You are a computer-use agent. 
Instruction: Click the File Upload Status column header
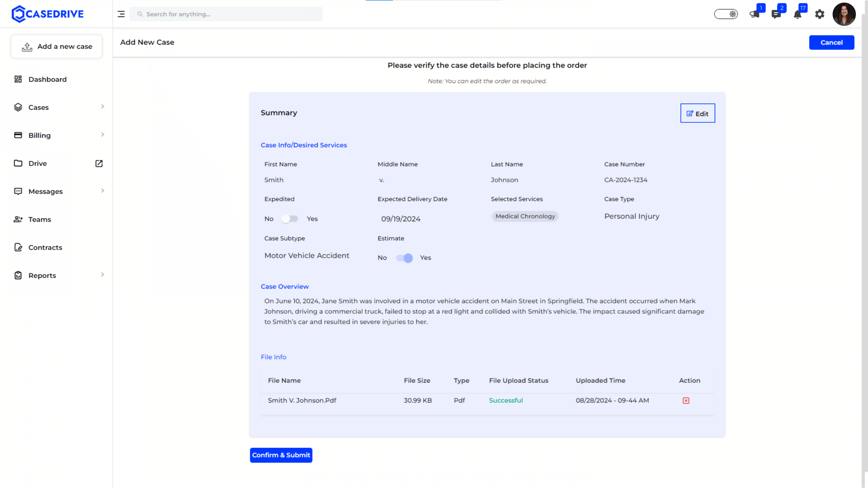(x=518, y=380)
